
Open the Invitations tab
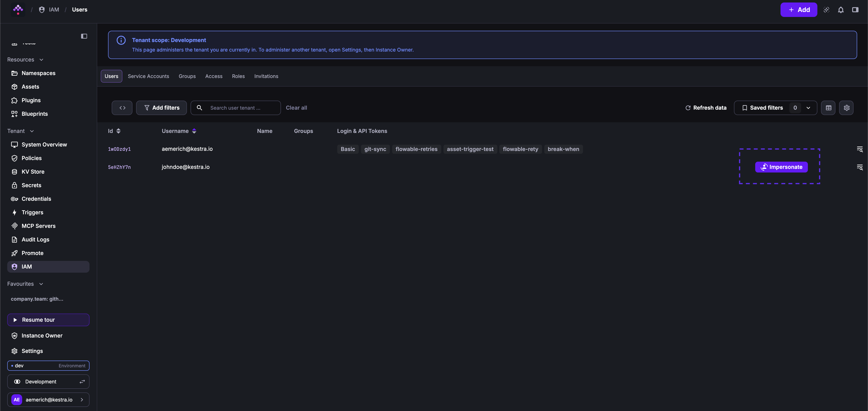point(266,76)
